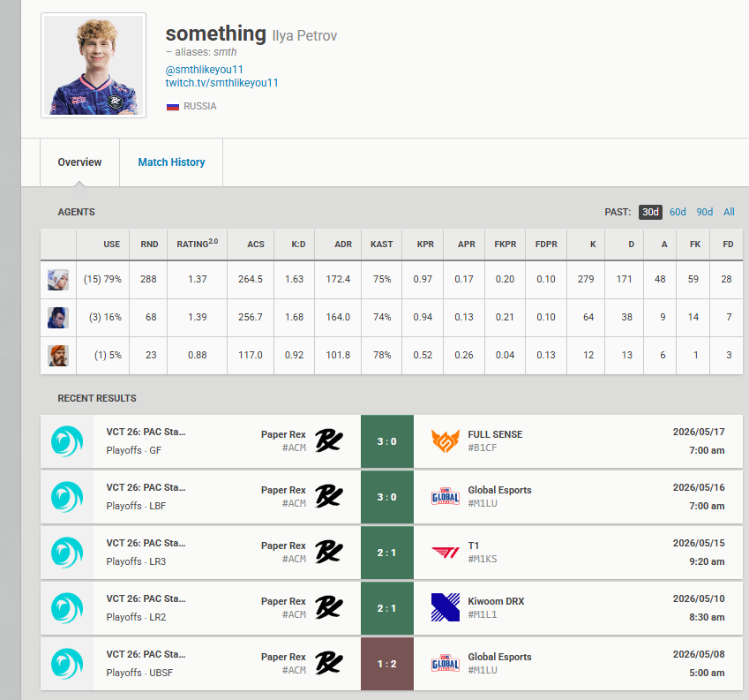Click the Jett agent icon with 79% use

(x=58, y=280)
